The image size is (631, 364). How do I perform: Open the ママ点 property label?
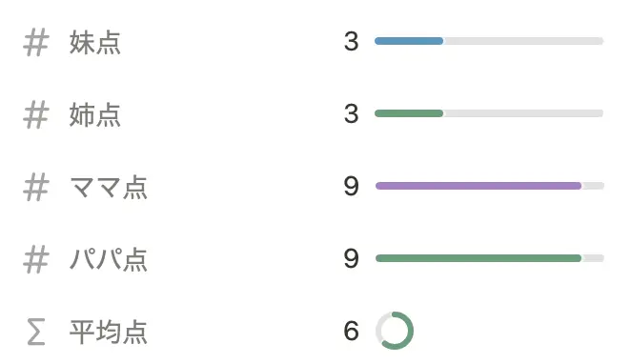[109, 188]
